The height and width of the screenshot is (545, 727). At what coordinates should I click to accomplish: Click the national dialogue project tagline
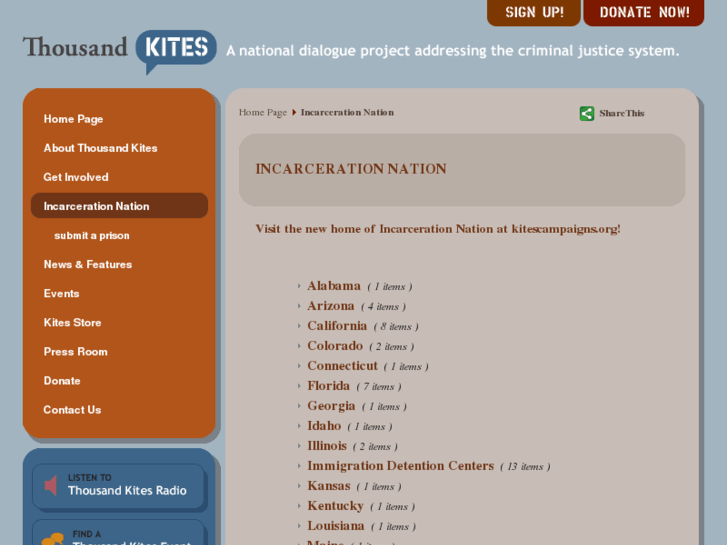pos(453,50)
